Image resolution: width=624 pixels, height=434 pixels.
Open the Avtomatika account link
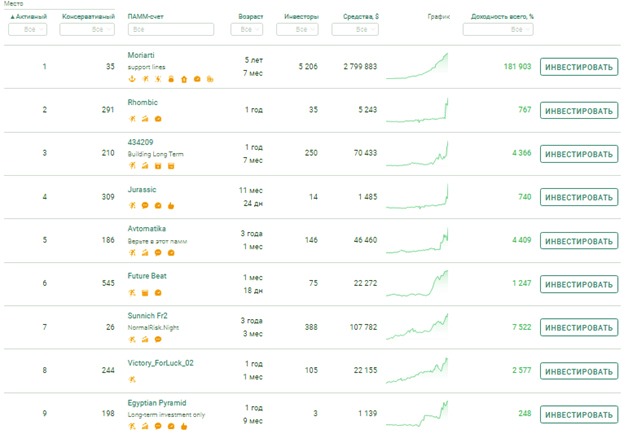pyautogui.click(x=149, y=228)
